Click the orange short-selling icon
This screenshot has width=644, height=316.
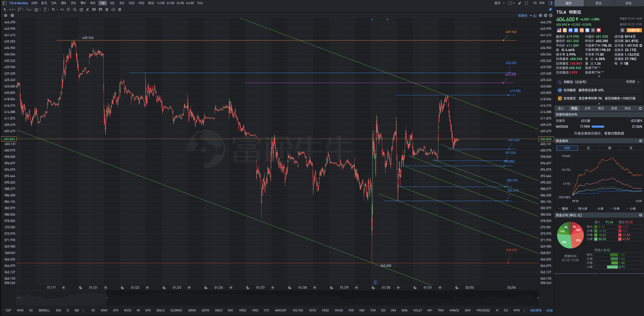[582, 30]
